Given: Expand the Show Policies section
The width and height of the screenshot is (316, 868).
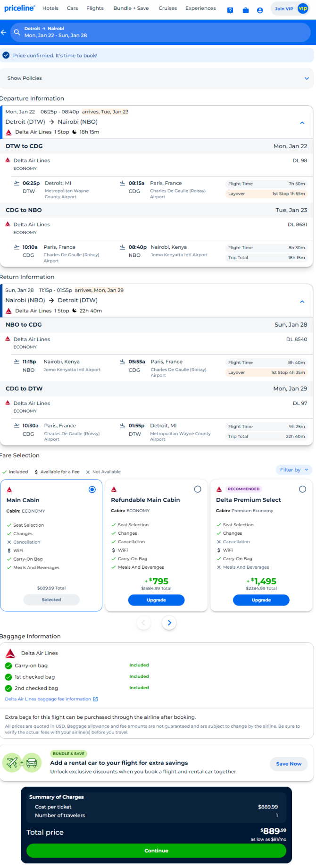Looking at the screenshot, I should (157, 78).
